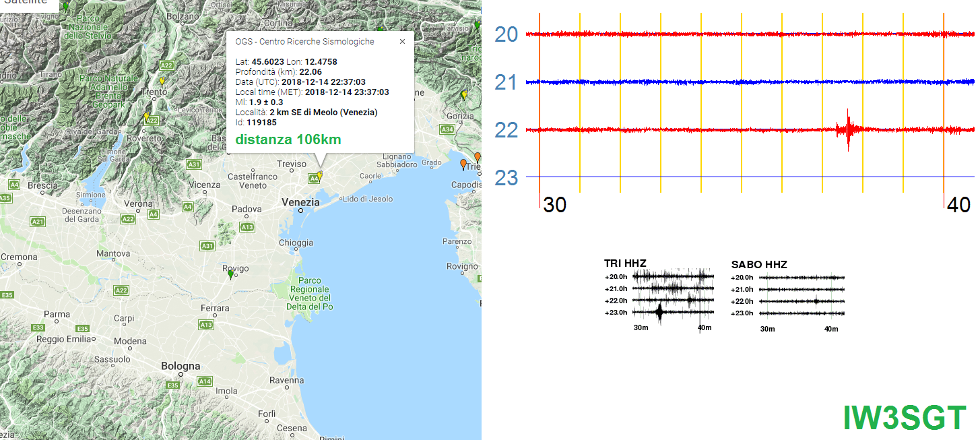This screenshot has height=440, width=980.
Task: Click the Ravenna city label
Action: (286, 379)
